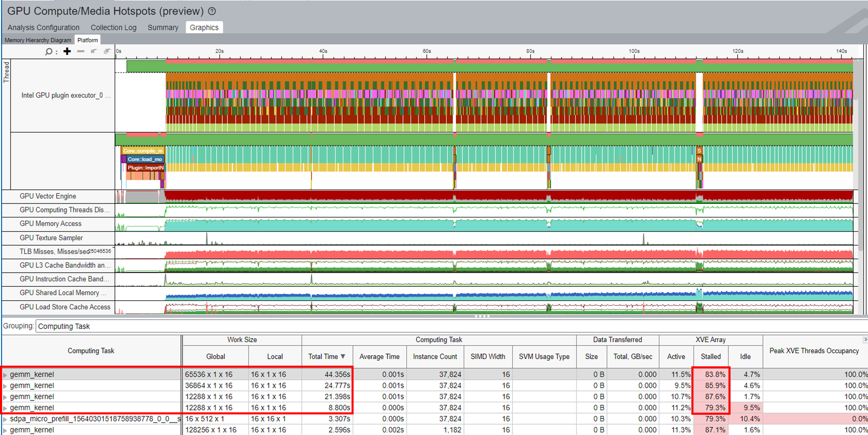Click the Core::load_mo task block in timeline
Viewport: 868px width, 435px height.
pos(145,159)
